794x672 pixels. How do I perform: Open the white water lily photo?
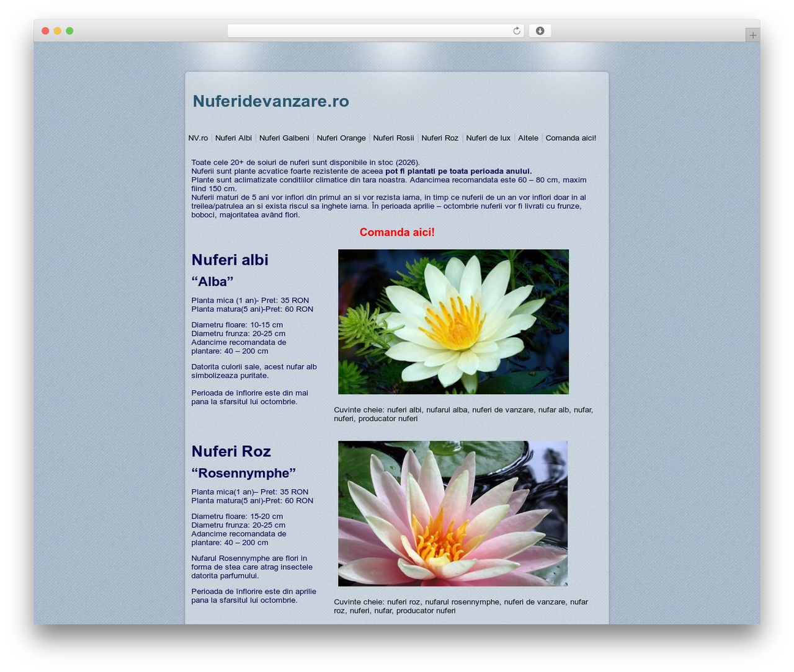[453, 322]
